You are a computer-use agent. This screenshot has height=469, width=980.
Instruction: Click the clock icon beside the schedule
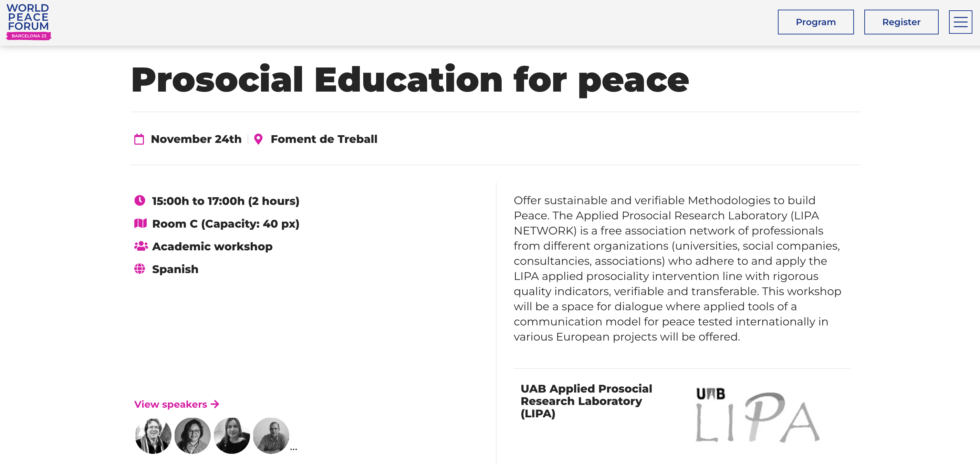click(x=139, y=200)
